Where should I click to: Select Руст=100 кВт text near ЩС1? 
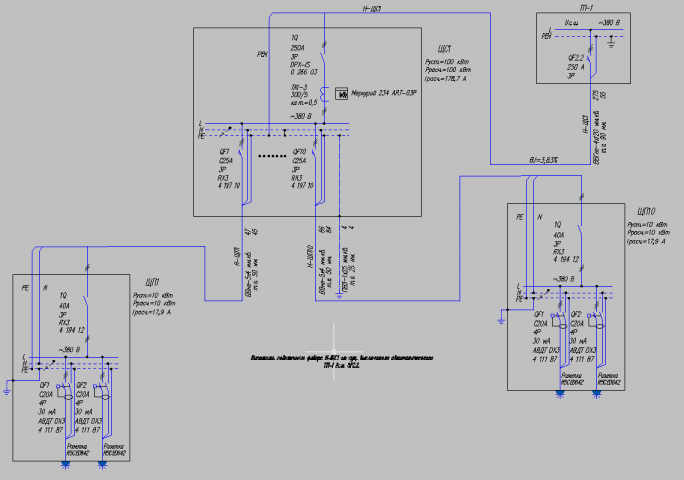tap(447, 62)
